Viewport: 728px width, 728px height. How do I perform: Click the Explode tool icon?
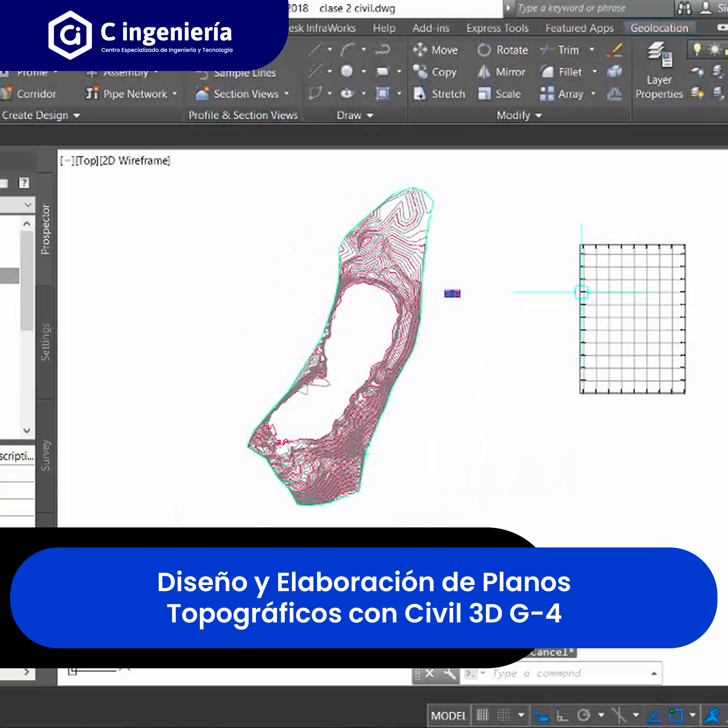[x=614, y=72]
